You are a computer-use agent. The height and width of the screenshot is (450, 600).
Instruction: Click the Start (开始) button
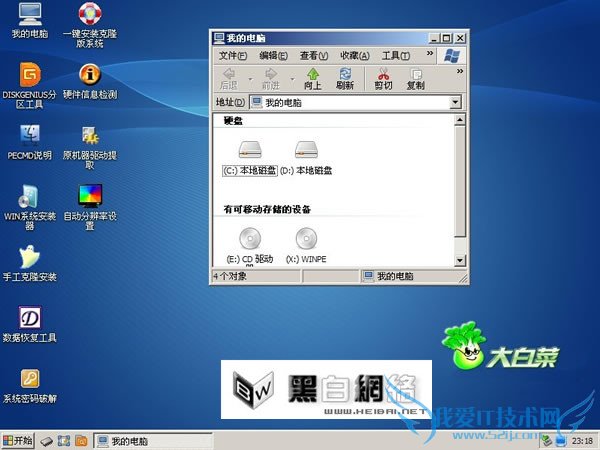pyautogui.click(x=18, y=440)
